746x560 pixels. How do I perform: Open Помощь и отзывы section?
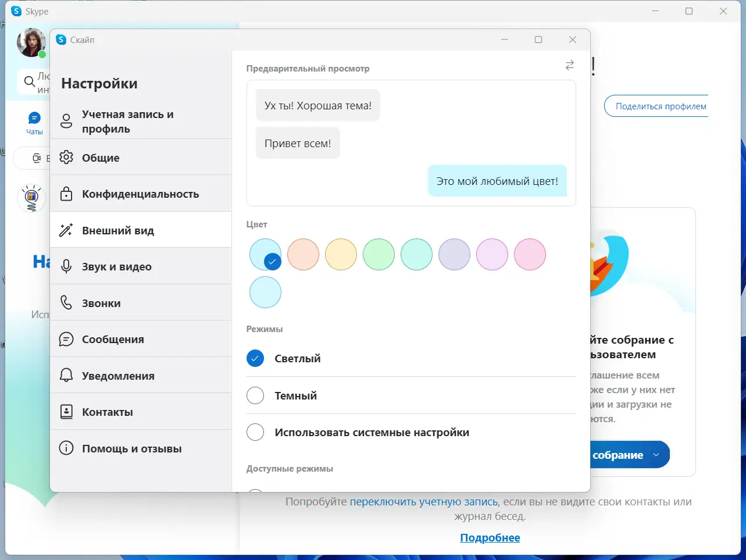[x=141, y=448]
